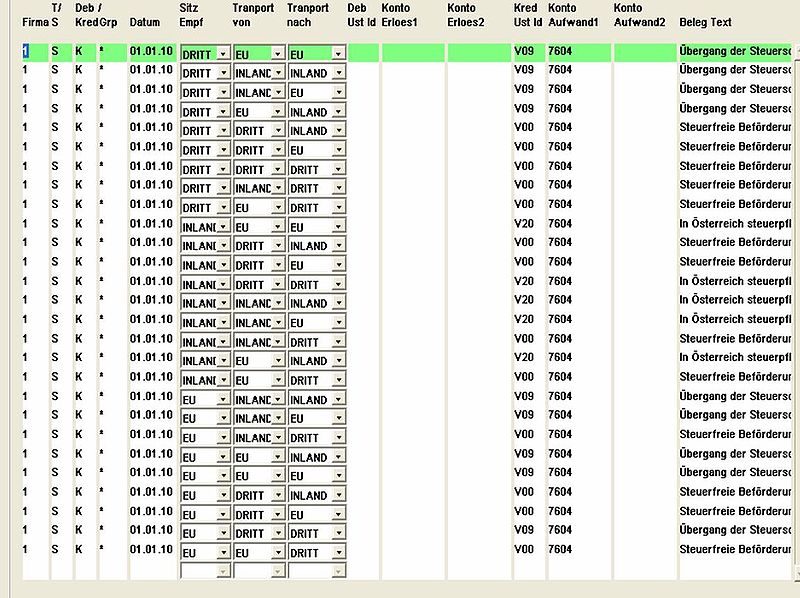Open Tranport von dropdown in row INLAND, INLAND, INLAND

click(x=278, y=303)
